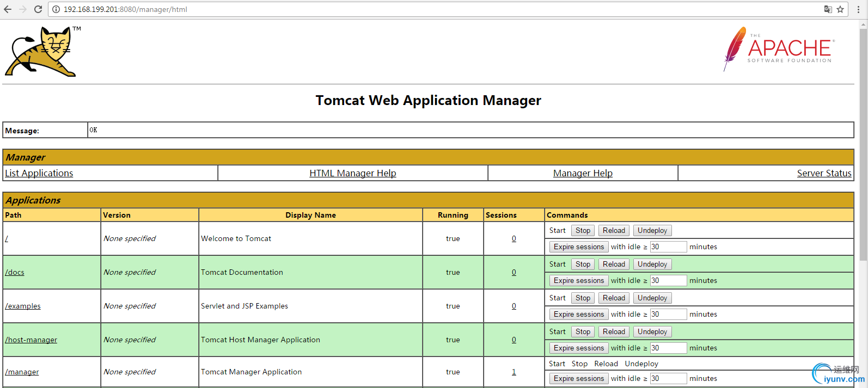Go back with the browser back arrow
The width and height of the screenshot is (868, 388).
pyautogui.click(x=8, y=9)
